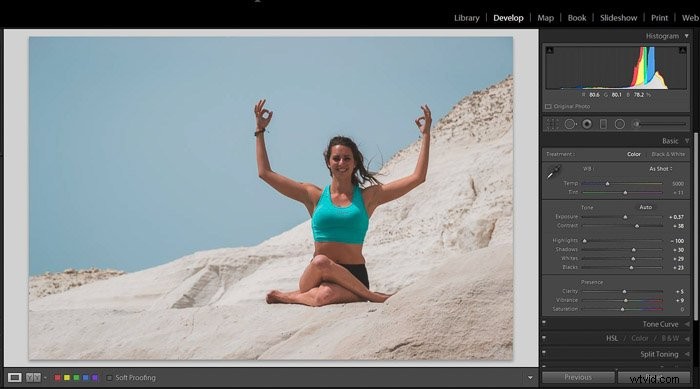Select the Crop Overlay tool
The width and height of the screenshot is (700, 389).
pos(553,124)
